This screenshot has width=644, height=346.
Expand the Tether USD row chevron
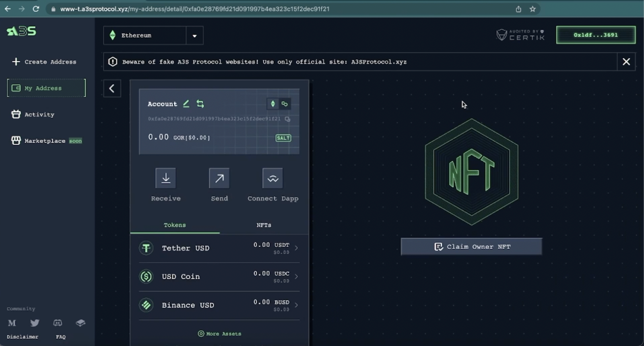(x=296, y=248)
